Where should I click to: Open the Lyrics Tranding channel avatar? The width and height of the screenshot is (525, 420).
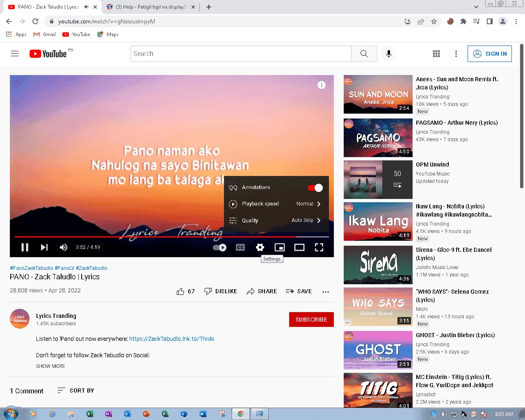point(20,319)
